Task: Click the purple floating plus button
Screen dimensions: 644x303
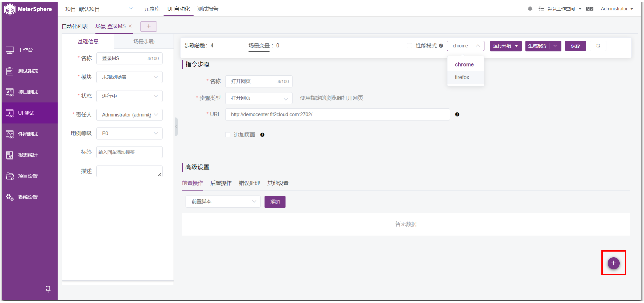Action: pyautogui.click(x=613, y=263)
